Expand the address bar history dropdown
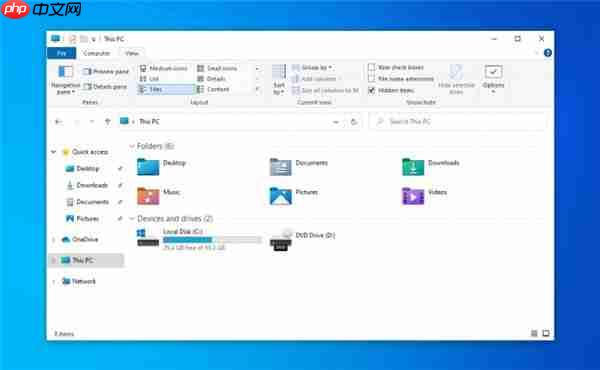600x370 pixels. 336,122
